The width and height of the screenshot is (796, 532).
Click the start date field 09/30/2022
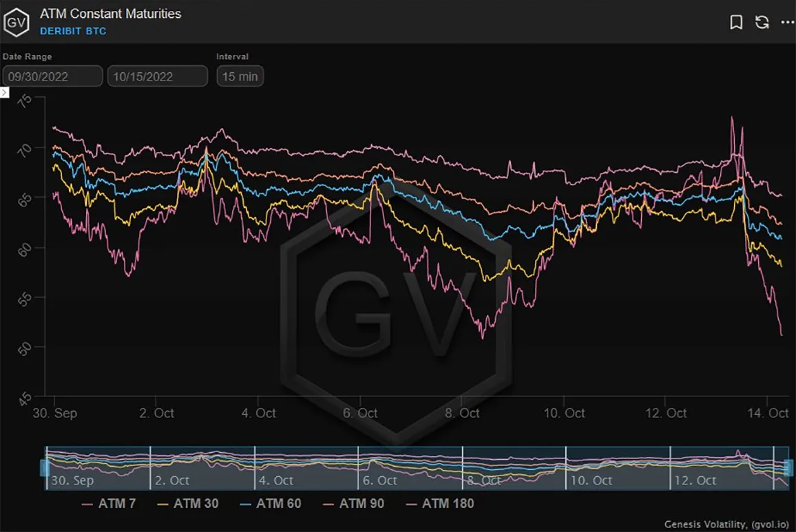(x=53, y=76)
